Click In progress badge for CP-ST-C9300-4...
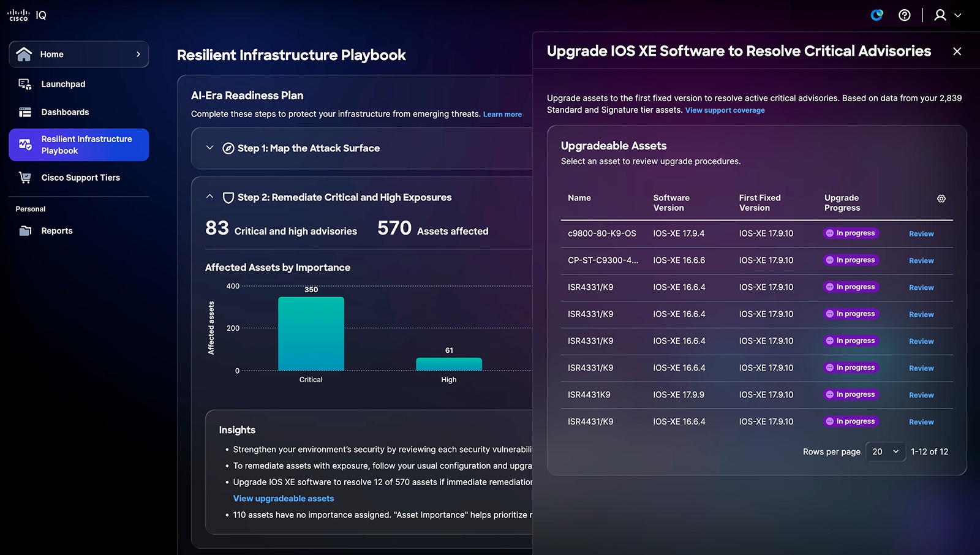 (851, 260)
